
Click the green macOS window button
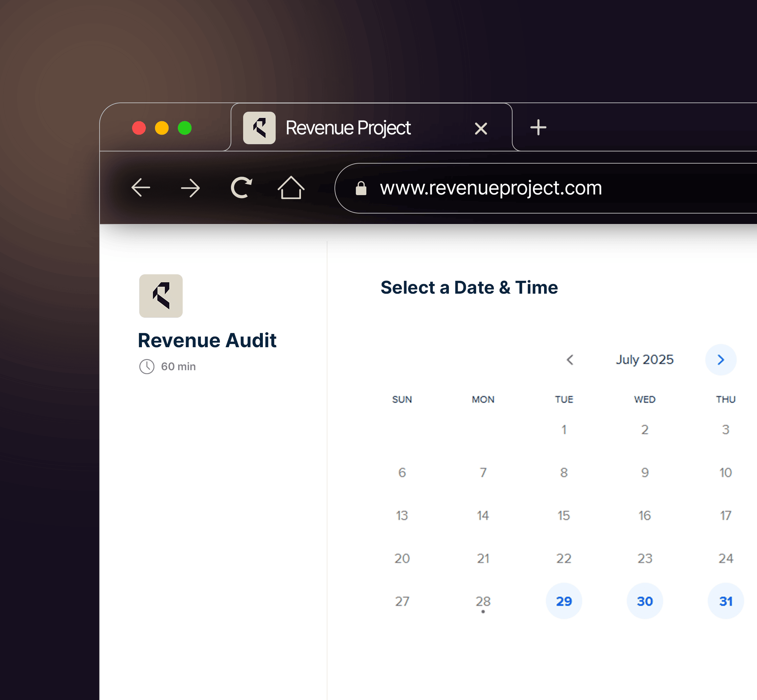coord(185,128)
